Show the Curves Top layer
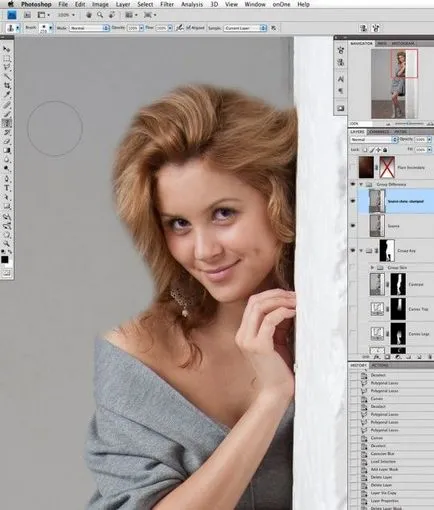This screenshot has width=434, height=510. coord(353,309)
